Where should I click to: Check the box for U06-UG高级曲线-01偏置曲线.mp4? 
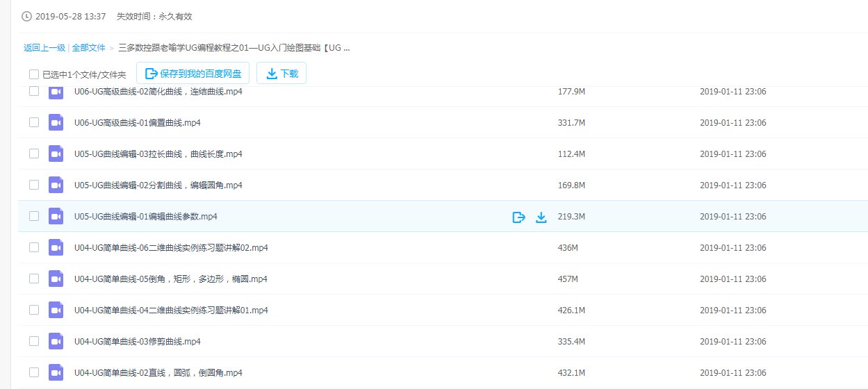[x=33, y=122]
